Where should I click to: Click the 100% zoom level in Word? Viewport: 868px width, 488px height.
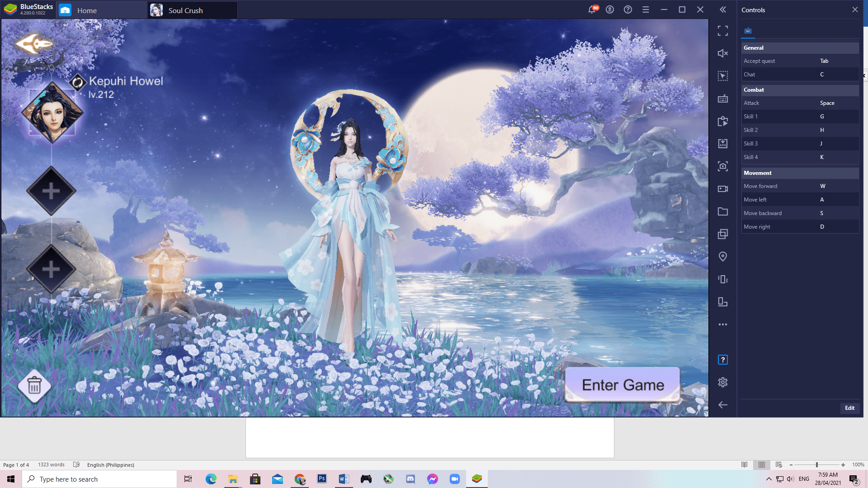coord(858,465)
